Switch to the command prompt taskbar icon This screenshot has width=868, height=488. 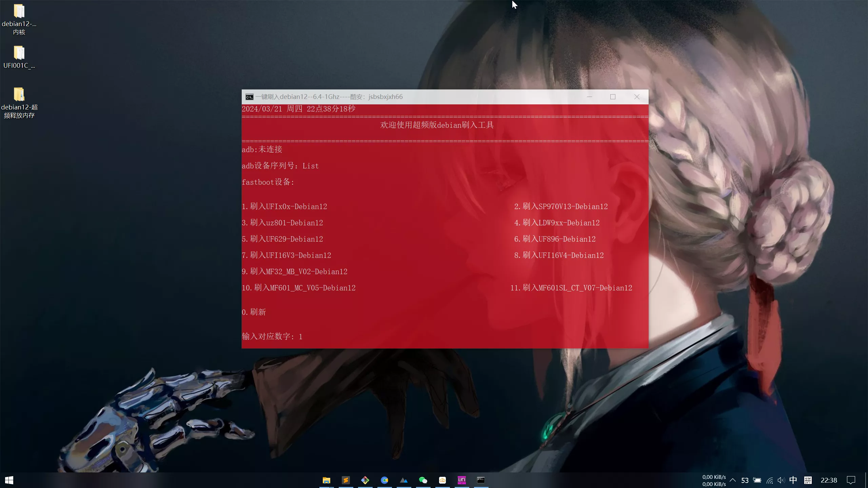[x=481, y=480]
